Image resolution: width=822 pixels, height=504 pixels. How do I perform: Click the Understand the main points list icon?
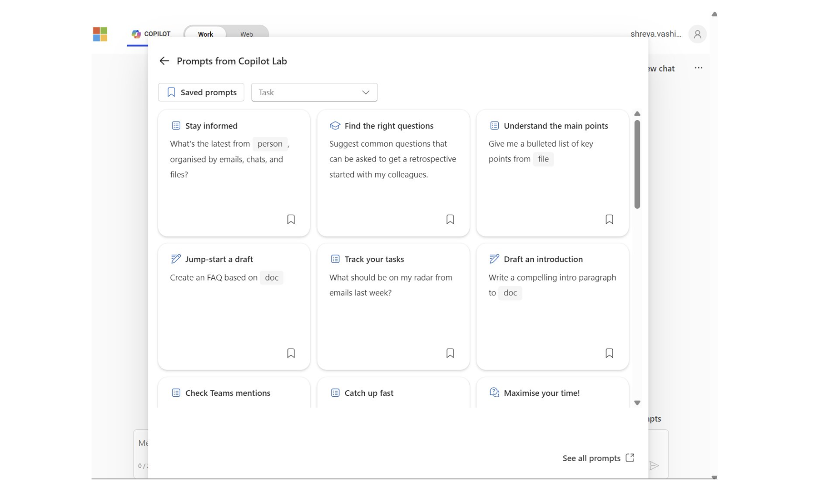click(494, 126)
